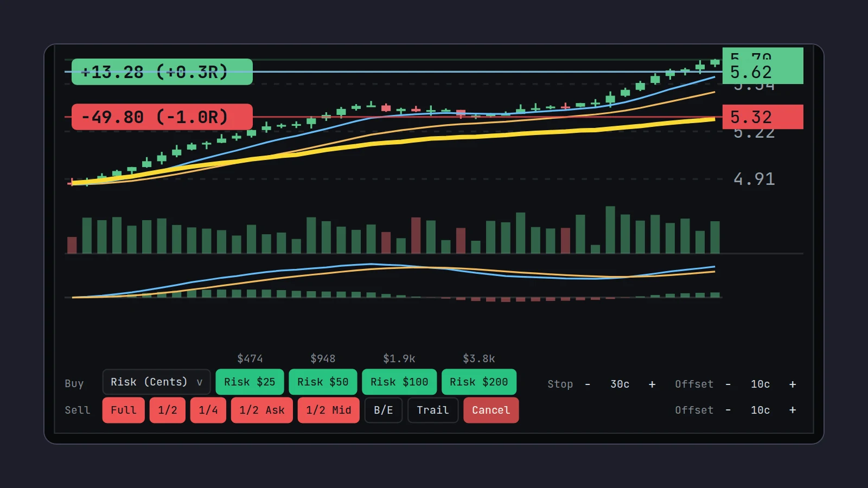Buy with Risk $100 button

click(399, 382)
